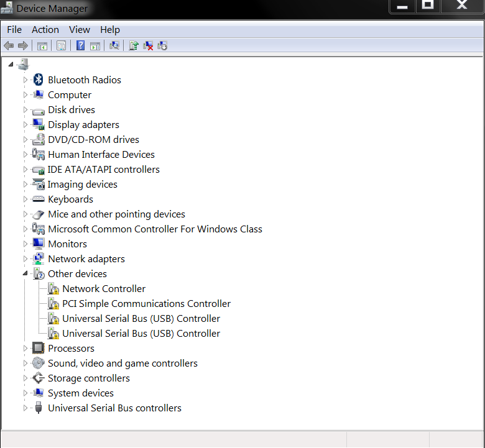
Task: Select the Computer label
Action: click(x=70, y=95)
